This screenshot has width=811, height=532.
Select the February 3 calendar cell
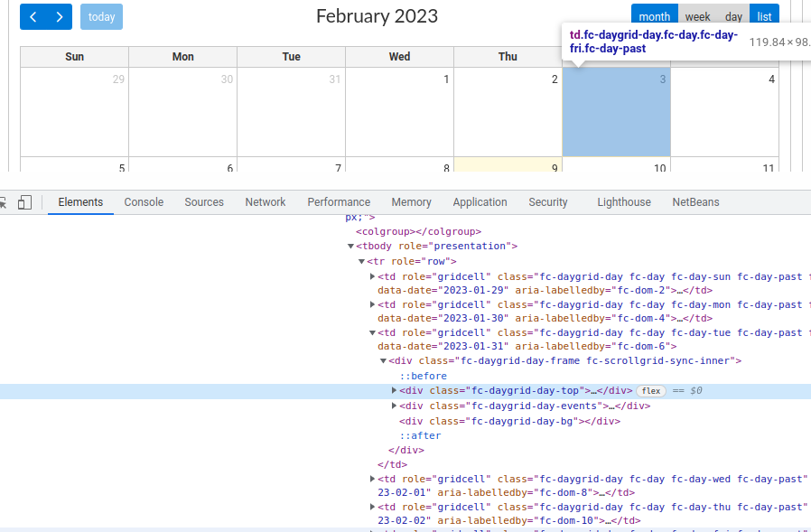tap(616, 113)
